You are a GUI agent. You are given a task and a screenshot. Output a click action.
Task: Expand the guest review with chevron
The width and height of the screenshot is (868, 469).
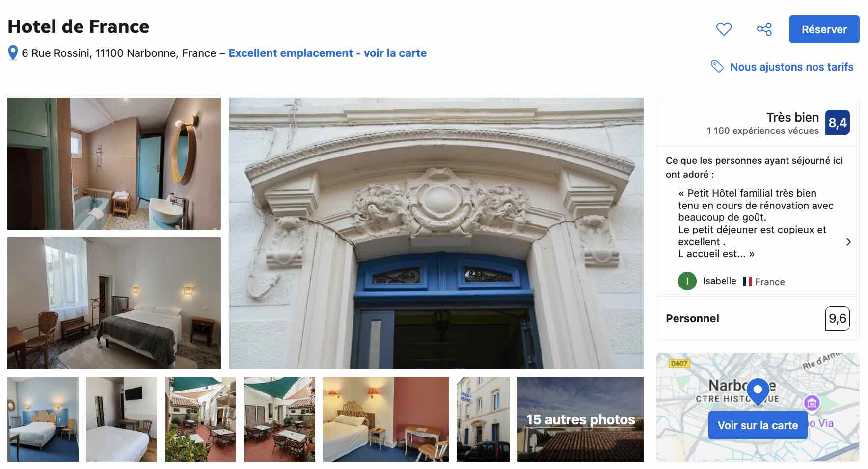point(848,242)
